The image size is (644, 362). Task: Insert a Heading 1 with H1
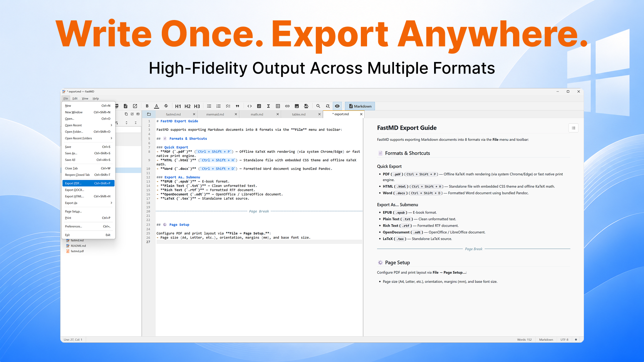click(178, 106)
